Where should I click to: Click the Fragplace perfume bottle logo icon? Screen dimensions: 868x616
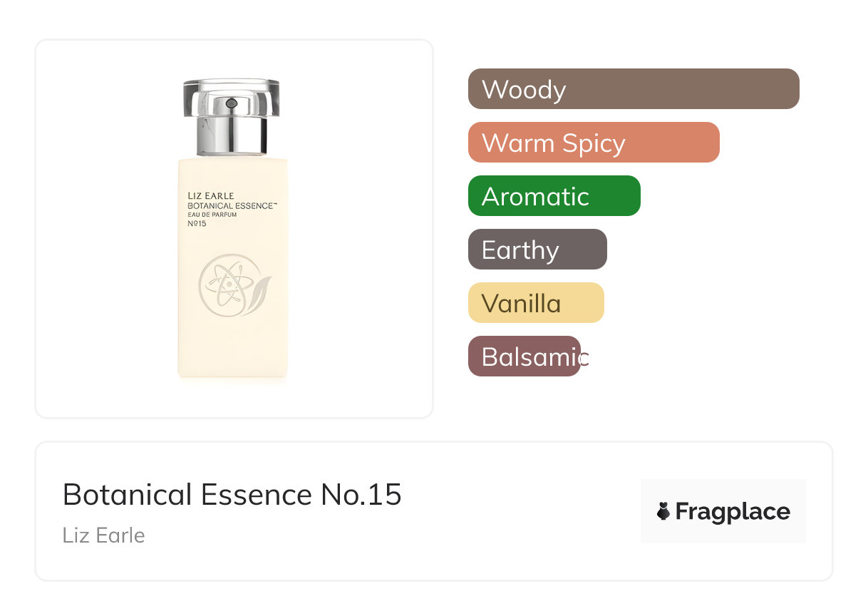coord(663,511)
